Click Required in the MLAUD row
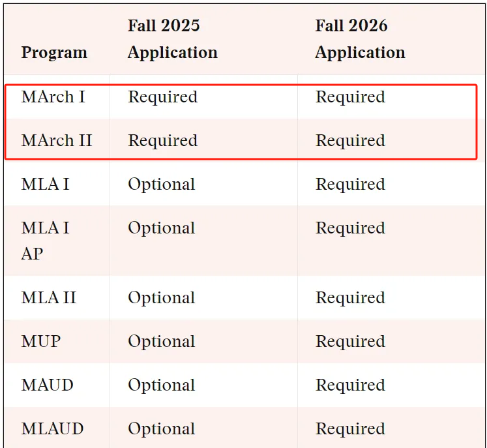Viewport: 487px width, 448px height. pos(350,430)
